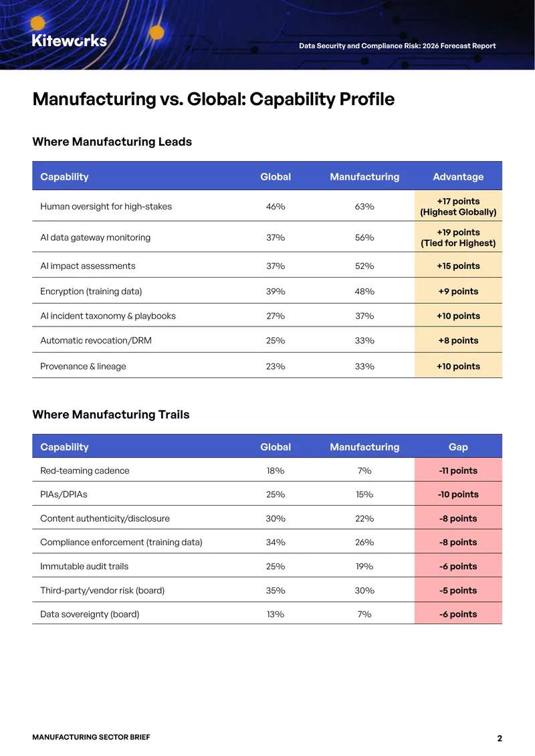Click the -11 points gap cell
The height and width of the screenshot is (756, 535).
point(458,470)
